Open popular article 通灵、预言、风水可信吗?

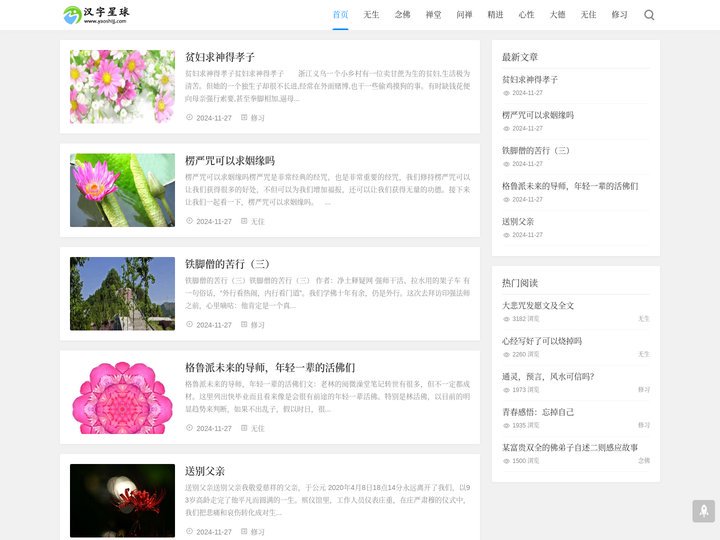coord(548,377)
